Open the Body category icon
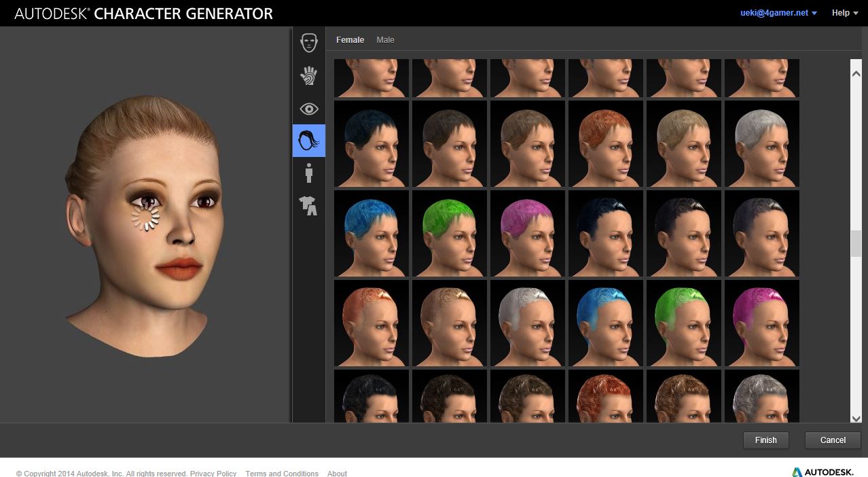This screenshot has height=477, width=868. pyautogui.click(x=309, y=173)
